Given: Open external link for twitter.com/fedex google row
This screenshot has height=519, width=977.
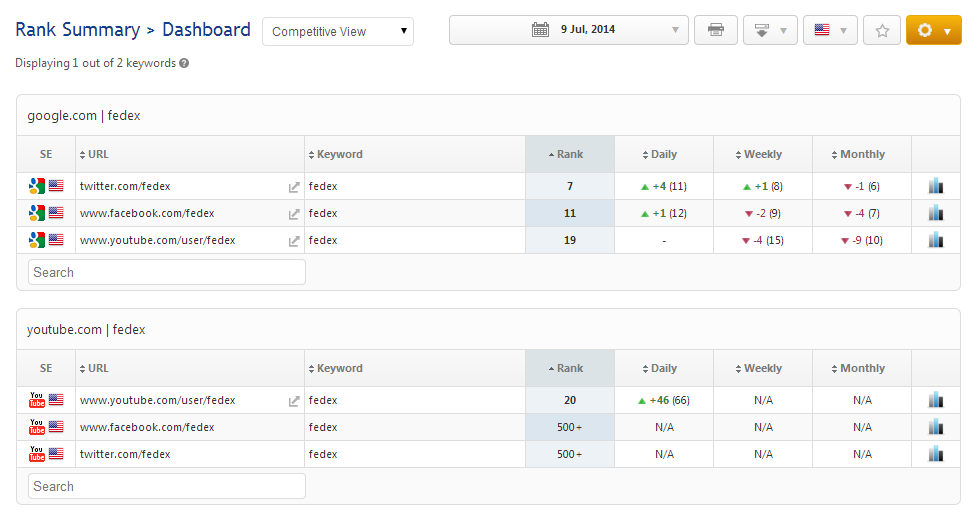Looking at the screenshot, I should pos(294,187).
